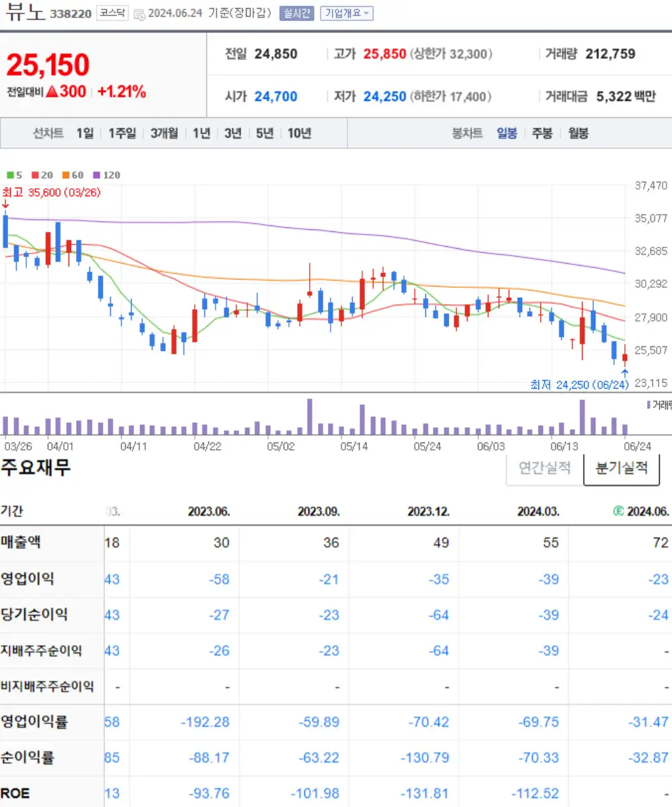Viewport: 672px width, 807px height.
Task: Select the 1주일 line chart period
Action: [x=122, y=133]
